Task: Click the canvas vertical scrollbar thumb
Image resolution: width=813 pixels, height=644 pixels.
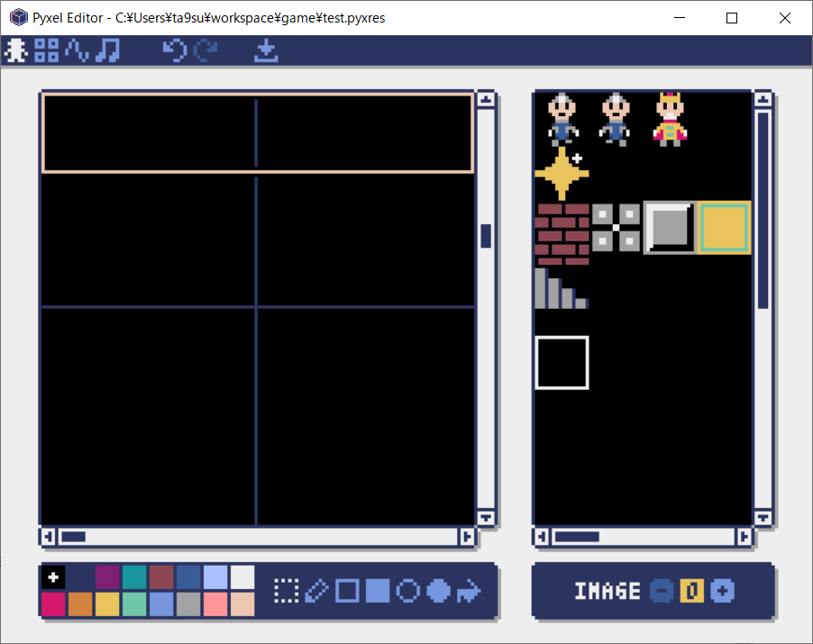Action: pyautogui.click(x=486, y=236)
